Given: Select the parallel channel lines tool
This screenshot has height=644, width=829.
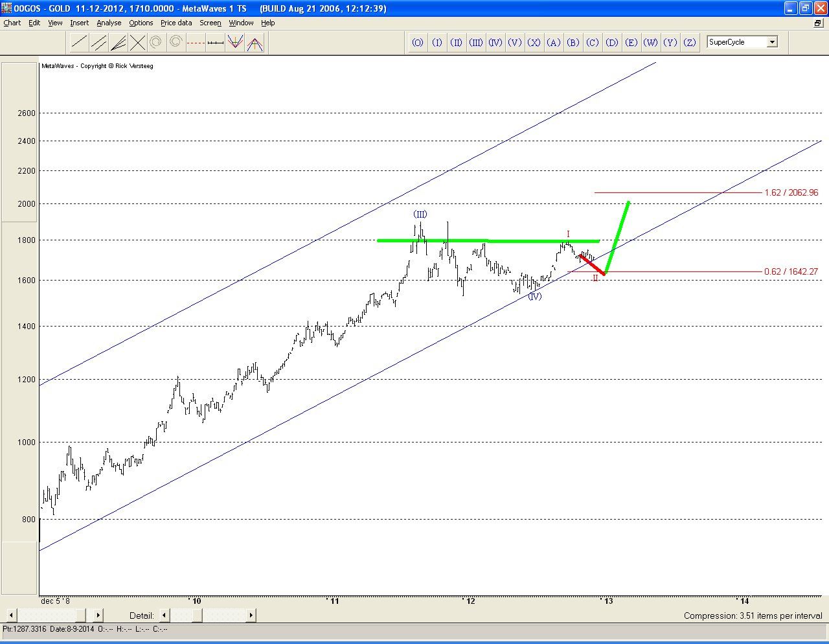Looking at the screenshot, I should click(x=98, y=43).
